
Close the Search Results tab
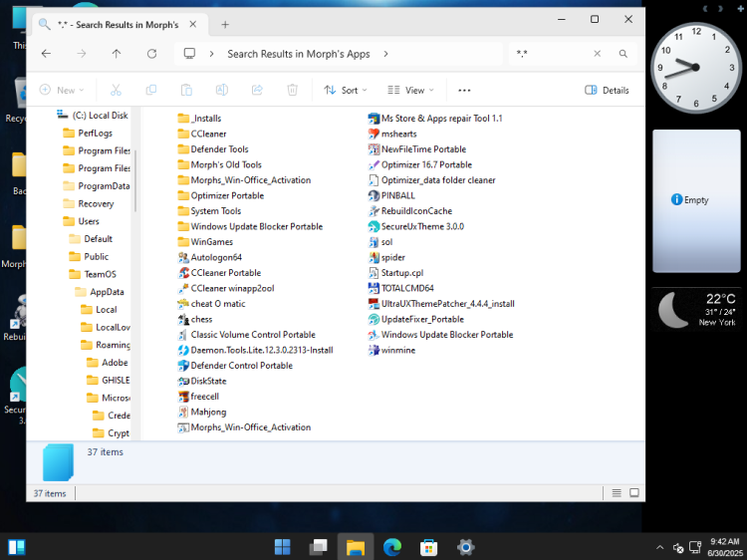tap(193, 24)
